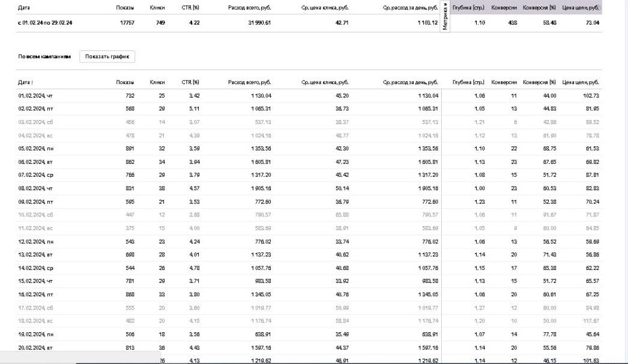
Task: Click the greyed 10.02.2024, сб date row
Action: [40, 214]
